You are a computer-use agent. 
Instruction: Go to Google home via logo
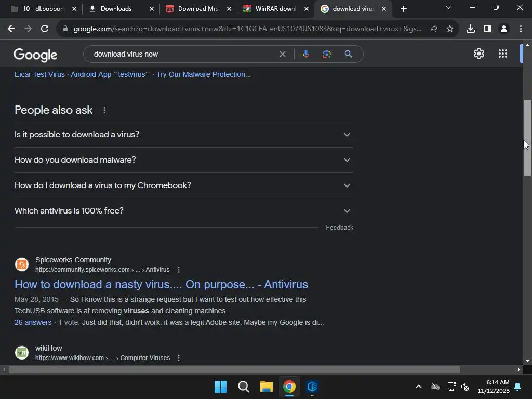pos(35,55)
